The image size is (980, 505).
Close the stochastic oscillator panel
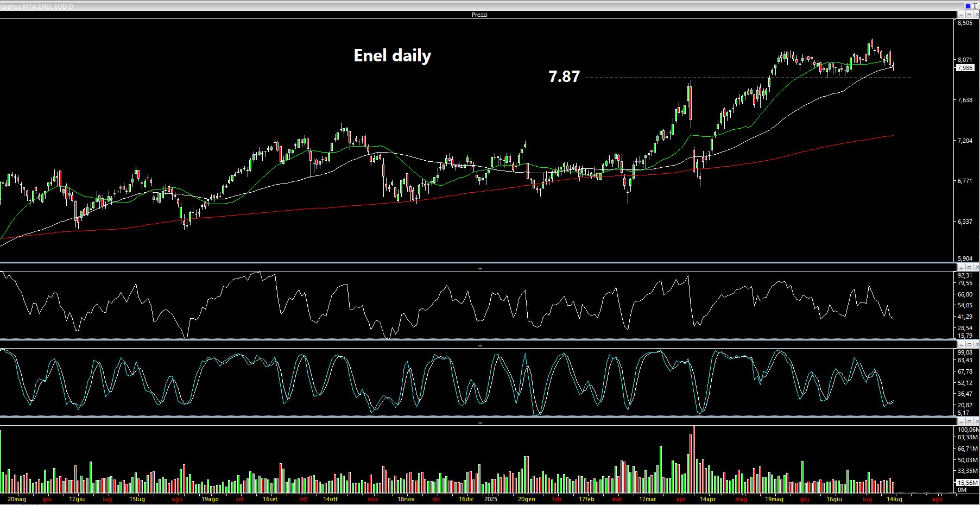(976, 344)
